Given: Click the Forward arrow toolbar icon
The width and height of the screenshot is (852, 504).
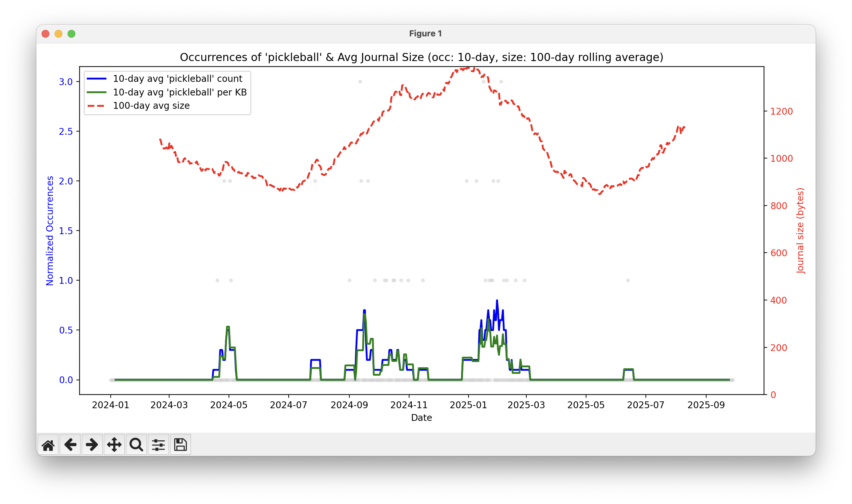Looking at the screenshot, I should coord(92,445).
